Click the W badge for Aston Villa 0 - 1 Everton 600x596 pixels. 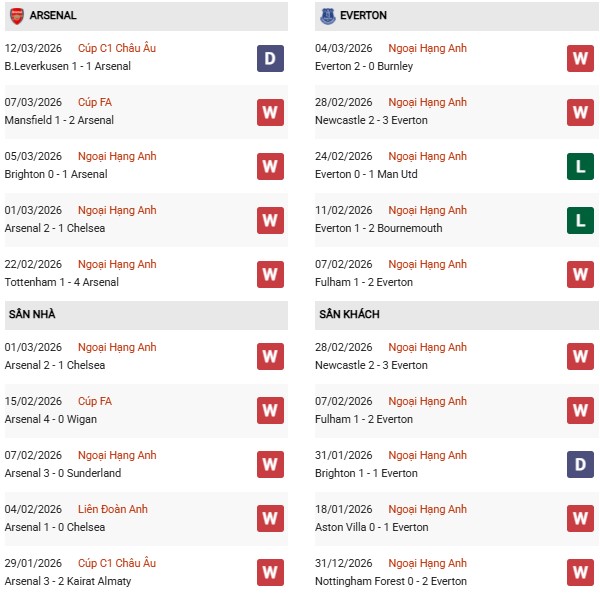(580, 519)
